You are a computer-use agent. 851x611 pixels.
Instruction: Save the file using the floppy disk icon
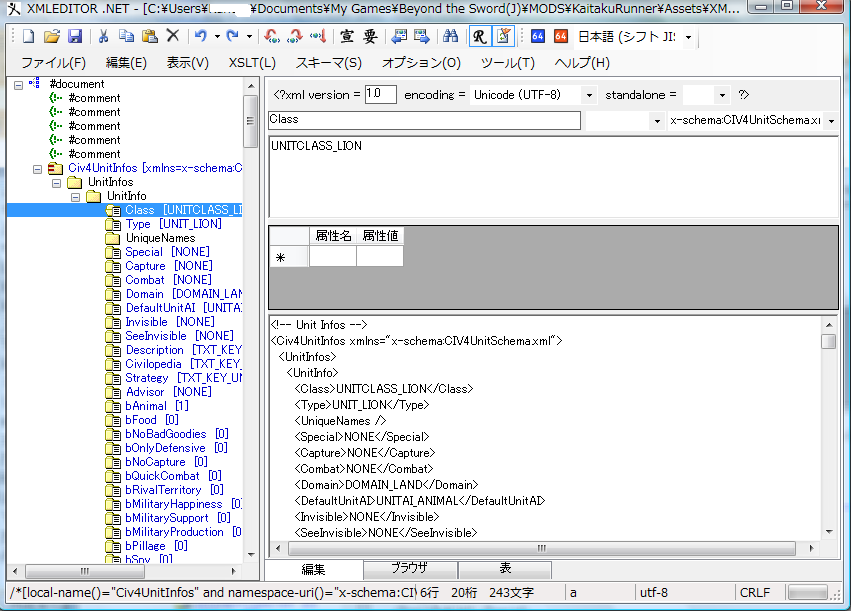pos(73,37)
